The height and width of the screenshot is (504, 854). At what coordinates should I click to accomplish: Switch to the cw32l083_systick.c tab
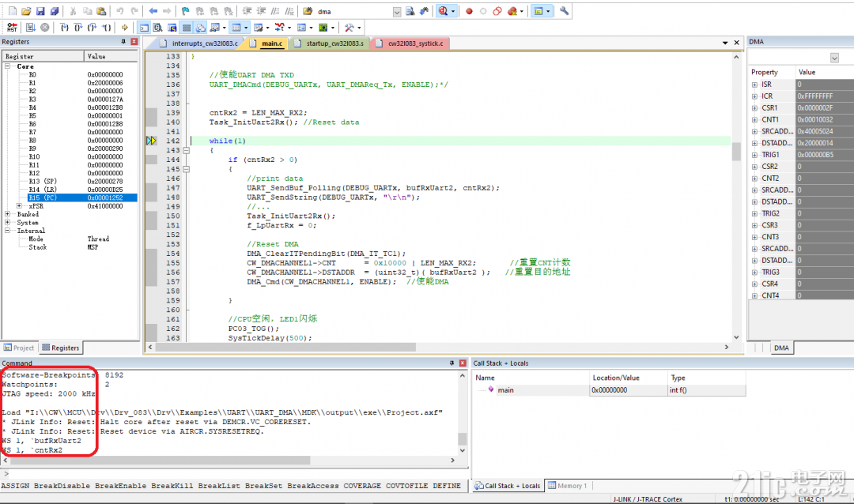tap(410, 43)
